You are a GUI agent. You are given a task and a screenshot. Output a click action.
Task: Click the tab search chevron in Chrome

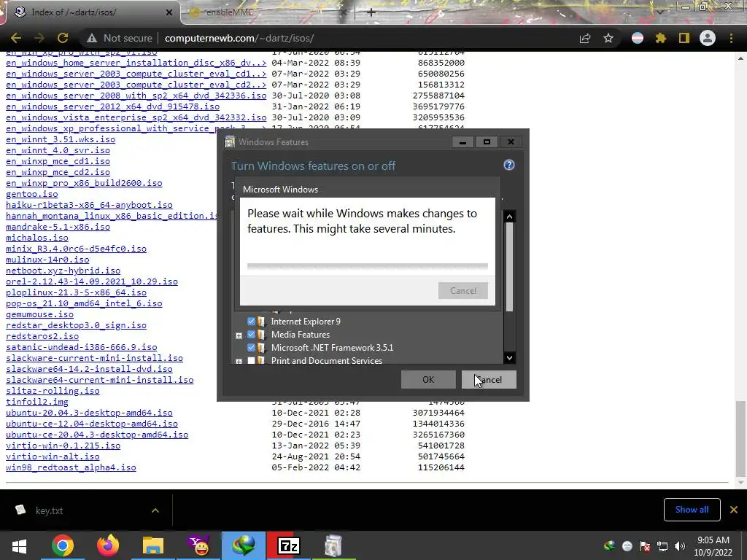[660, 12]
